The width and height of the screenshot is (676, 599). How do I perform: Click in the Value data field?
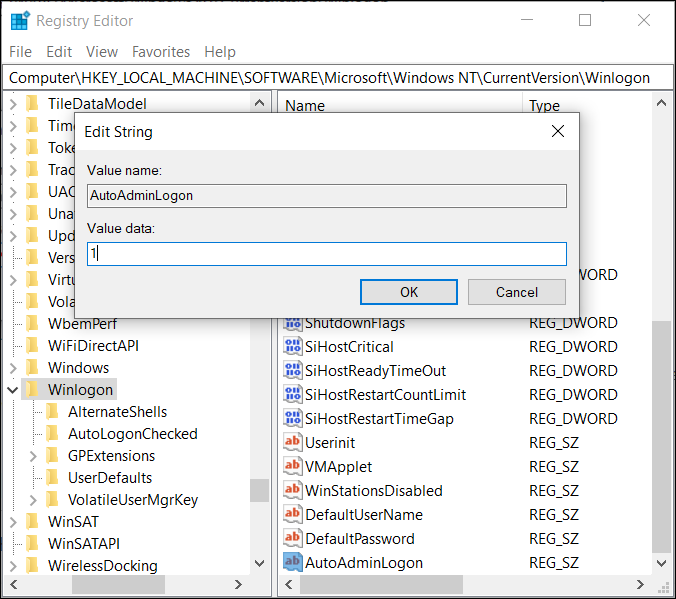click(327, 254)
